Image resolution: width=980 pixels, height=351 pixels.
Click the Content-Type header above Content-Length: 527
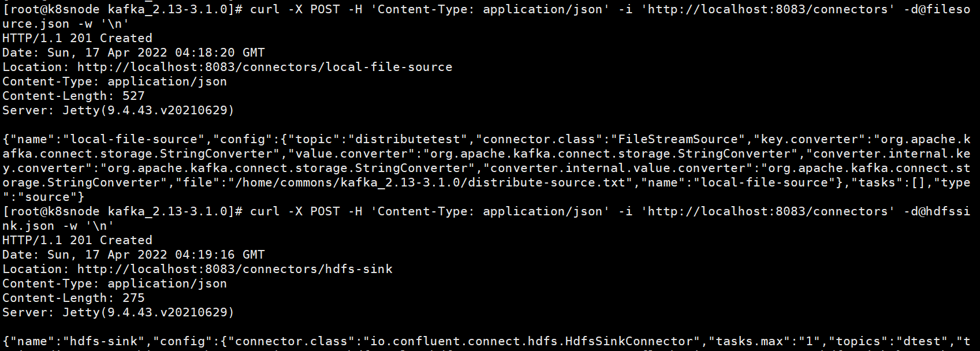(114, 81)
